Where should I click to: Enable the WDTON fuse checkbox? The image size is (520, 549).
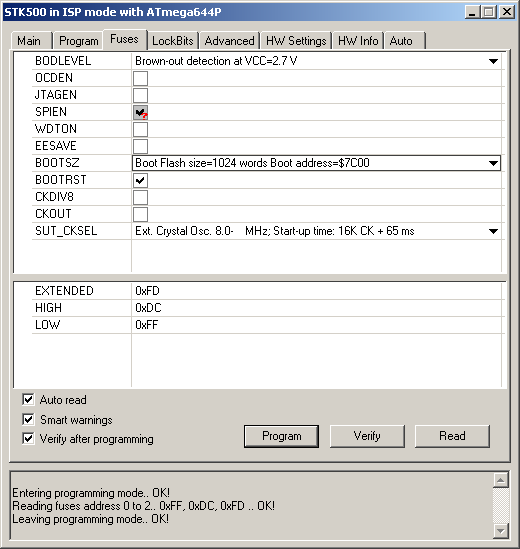click(x=140, y=129)
